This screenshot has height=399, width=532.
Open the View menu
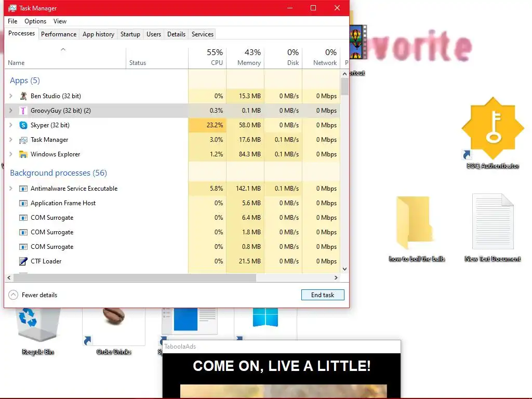60,21
